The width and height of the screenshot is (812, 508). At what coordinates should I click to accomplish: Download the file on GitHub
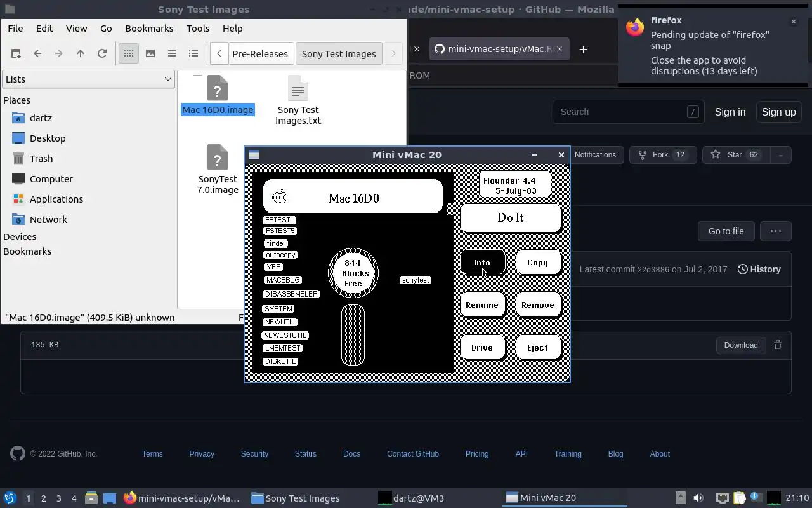click(x=741, y=345)
